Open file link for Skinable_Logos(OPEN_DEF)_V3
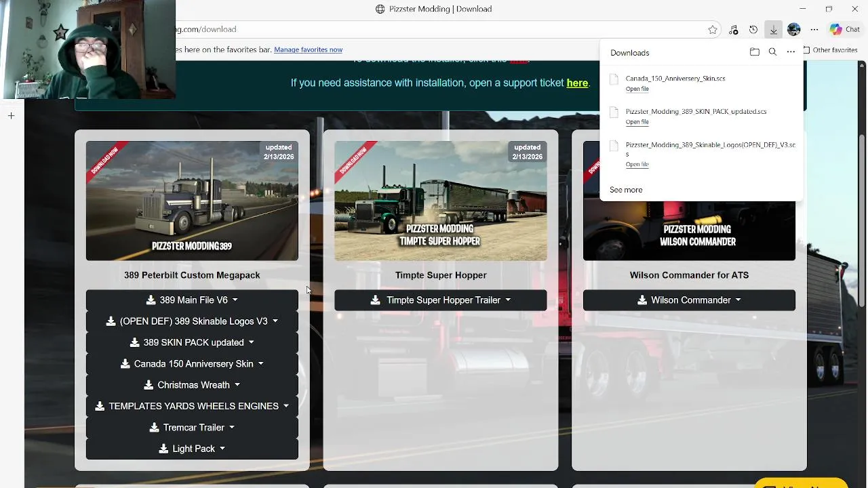Image resolution: width=868 pixels, height=488 pixels. (637, 165)
